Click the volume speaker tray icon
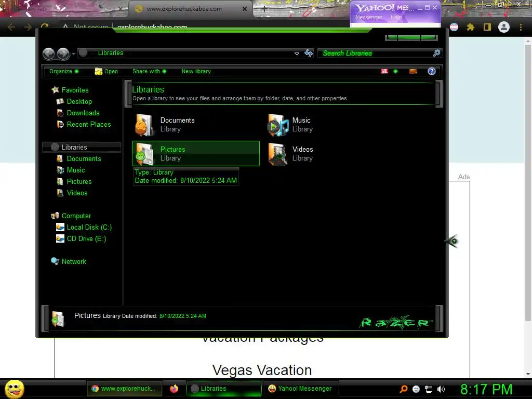Screen dimensions: 532x399 click(x=441, y=389)
